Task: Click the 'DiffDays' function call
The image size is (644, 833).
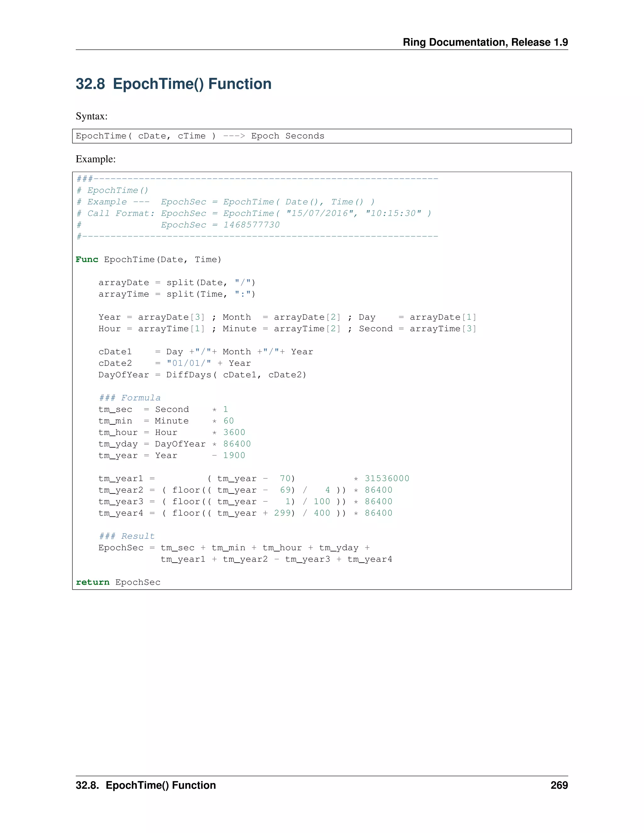Action: tap(188, 375)
